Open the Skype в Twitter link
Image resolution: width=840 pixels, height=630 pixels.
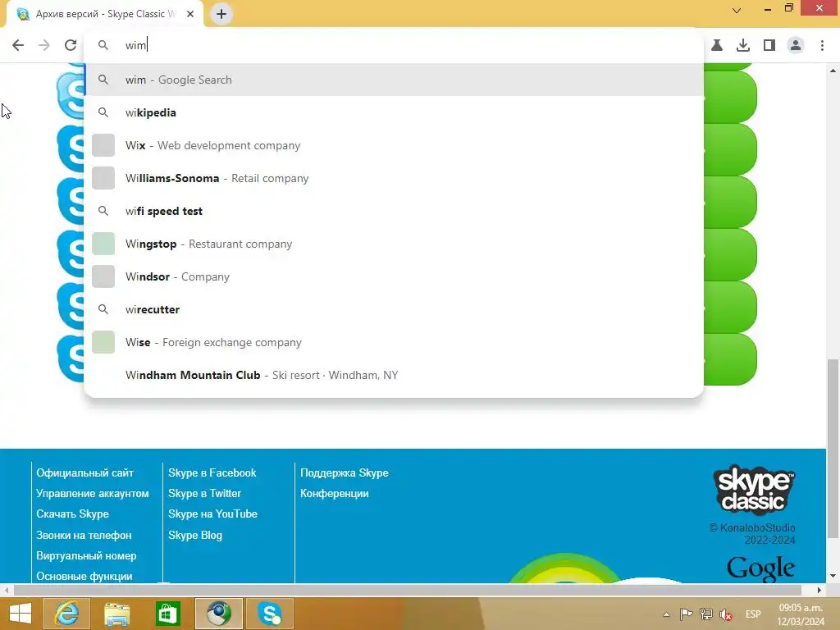[204, 493]
